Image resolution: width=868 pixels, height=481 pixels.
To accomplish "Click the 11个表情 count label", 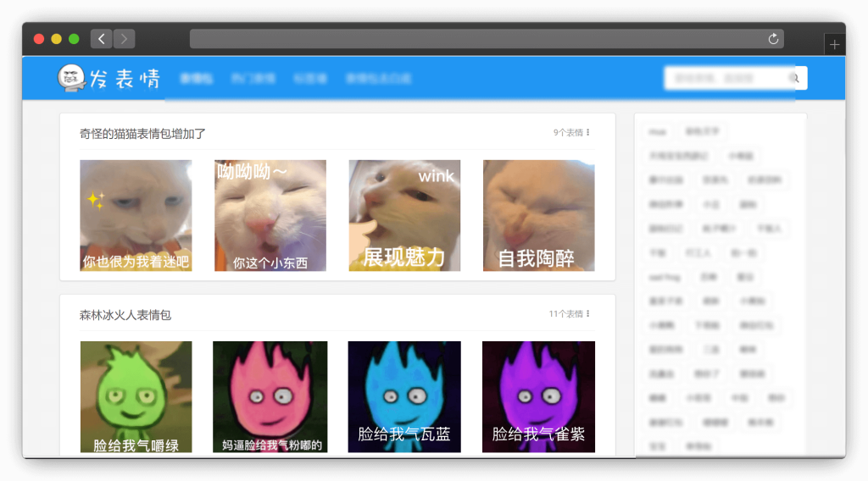I will point(565,314).
